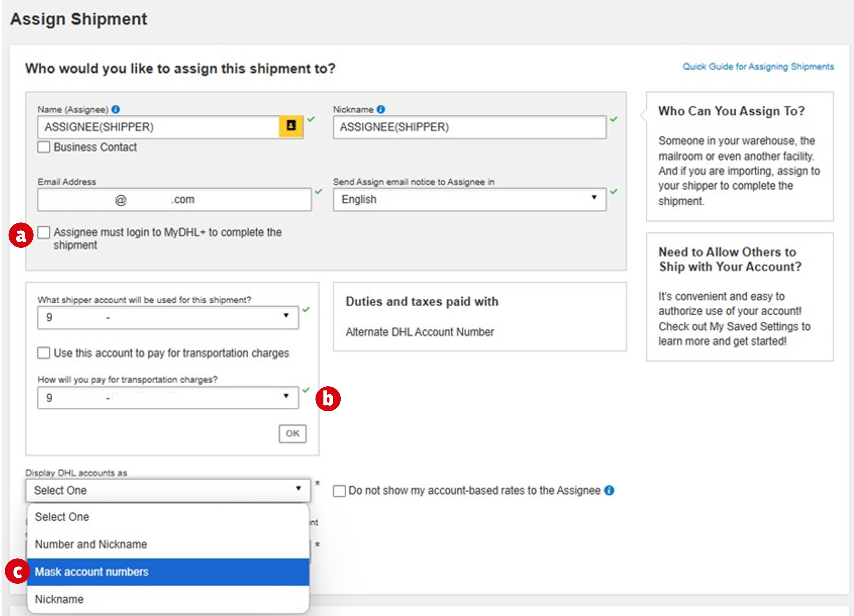Click Who Can You Assign To? heading
This screenshot has width=854, height=616.
point(731,111)
